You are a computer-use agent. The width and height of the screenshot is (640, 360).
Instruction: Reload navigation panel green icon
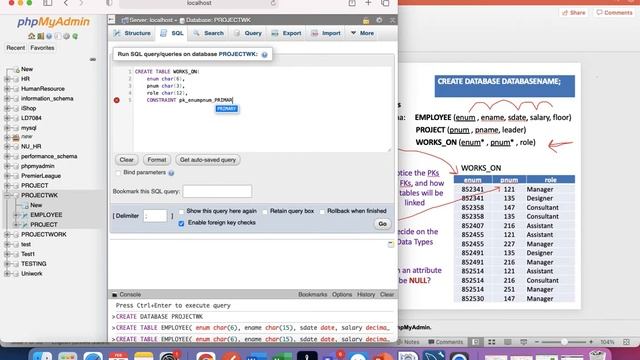tap(75, 36)
